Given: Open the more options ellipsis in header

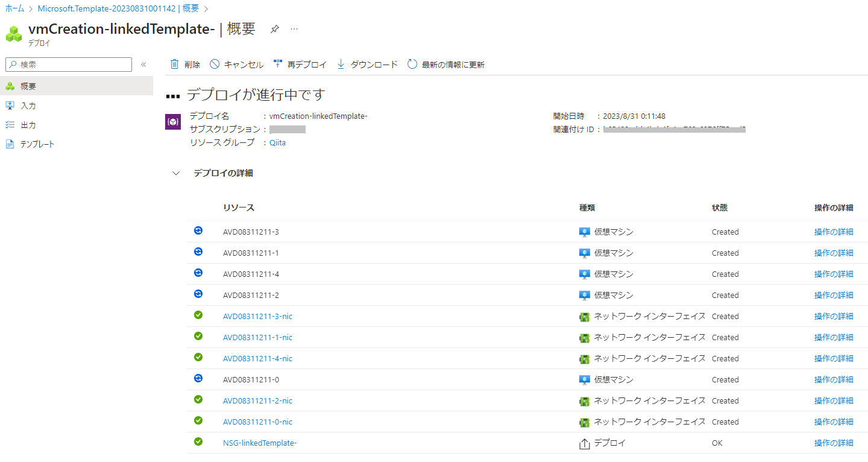Looking at the screenshot, I should click(294, 29).
